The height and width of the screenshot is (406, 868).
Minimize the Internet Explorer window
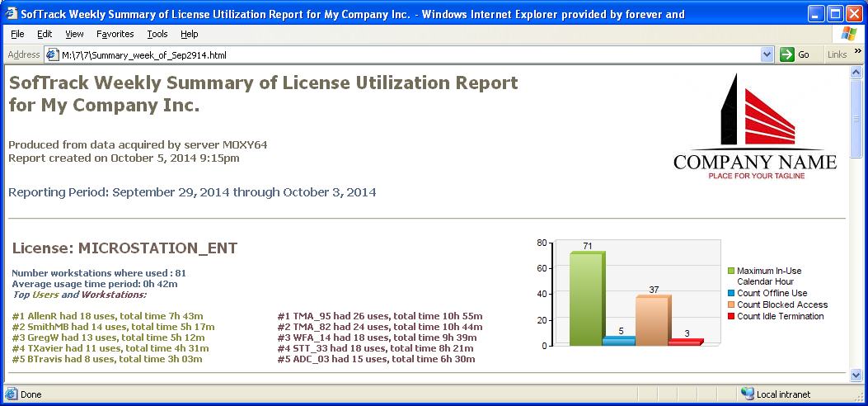(x=816, y=13)
